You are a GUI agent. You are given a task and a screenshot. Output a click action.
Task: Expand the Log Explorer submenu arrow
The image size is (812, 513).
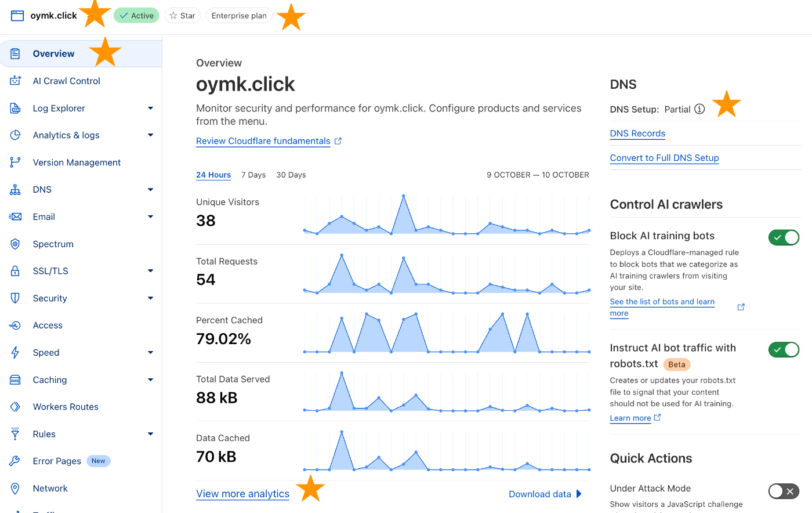pyautogui.click(x=150, y=108)
